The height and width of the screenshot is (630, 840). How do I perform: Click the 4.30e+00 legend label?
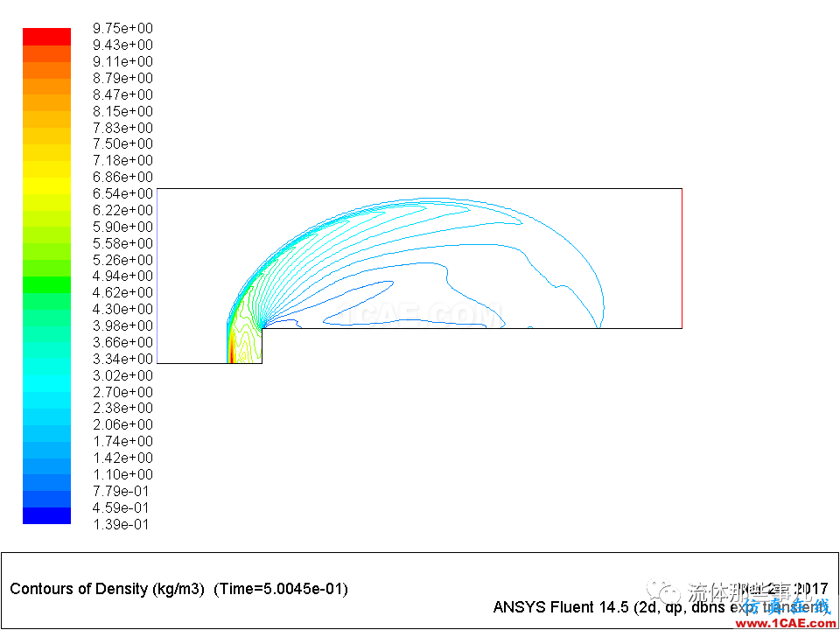click(x=122, y=310)
